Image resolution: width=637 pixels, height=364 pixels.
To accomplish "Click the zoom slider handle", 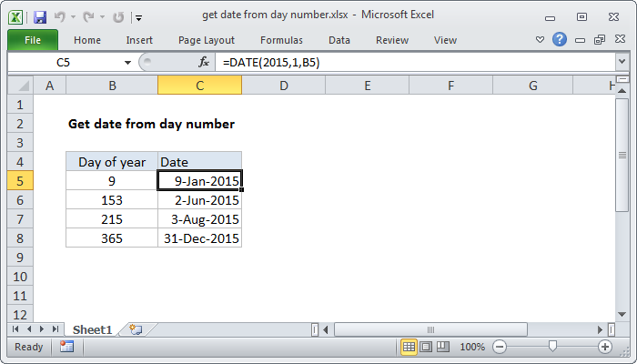I will pos(552,346).
